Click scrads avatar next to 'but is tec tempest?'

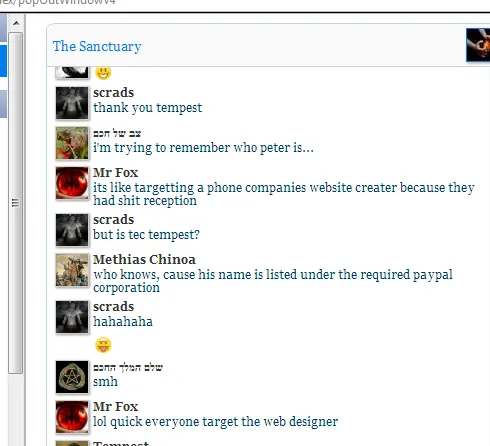point(72,230)
